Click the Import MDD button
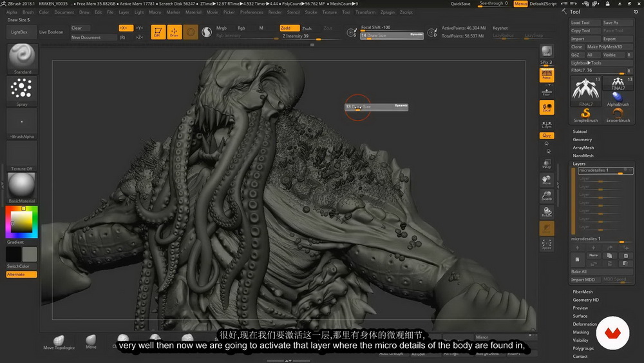 (x=585, y=280)
